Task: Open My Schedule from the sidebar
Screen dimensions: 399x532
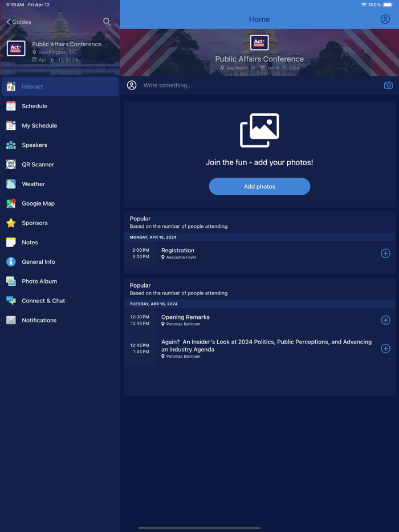Action: click(60, 125)
